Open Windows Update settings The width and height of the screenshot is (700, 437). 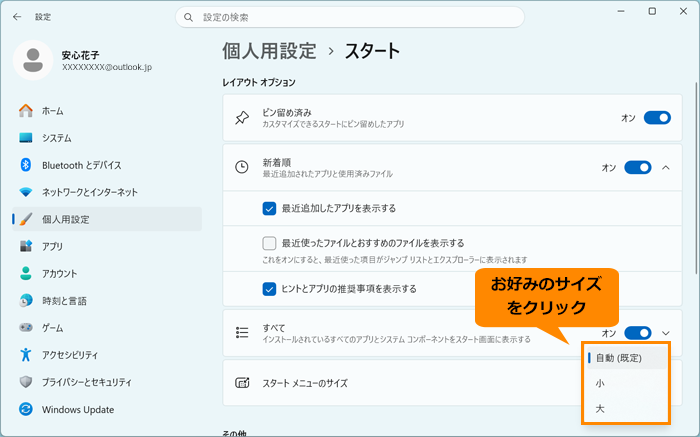click(107, 410)
